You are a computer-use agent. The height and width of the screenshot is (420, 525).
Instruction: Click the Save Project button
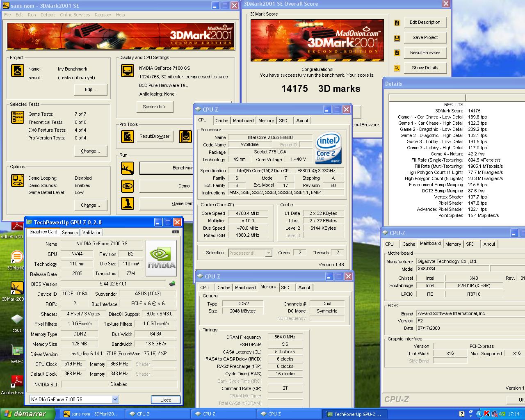pyautogui.click(x=425, y=37)
